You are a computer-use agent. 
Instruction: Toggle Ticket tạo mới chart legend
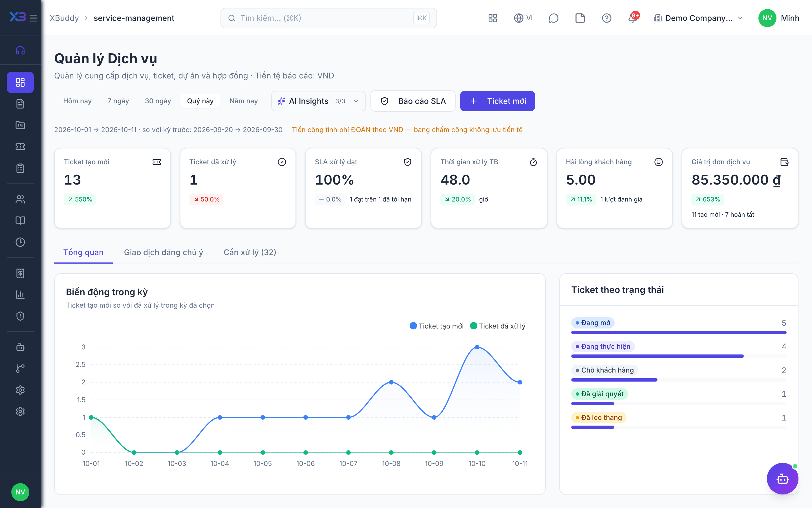tap(436, 326)
